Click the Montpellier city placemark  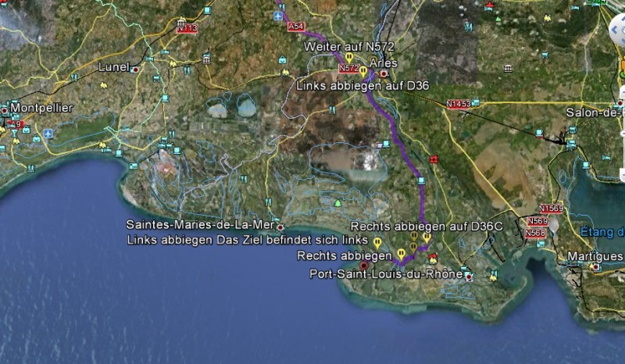coord(5,110)
